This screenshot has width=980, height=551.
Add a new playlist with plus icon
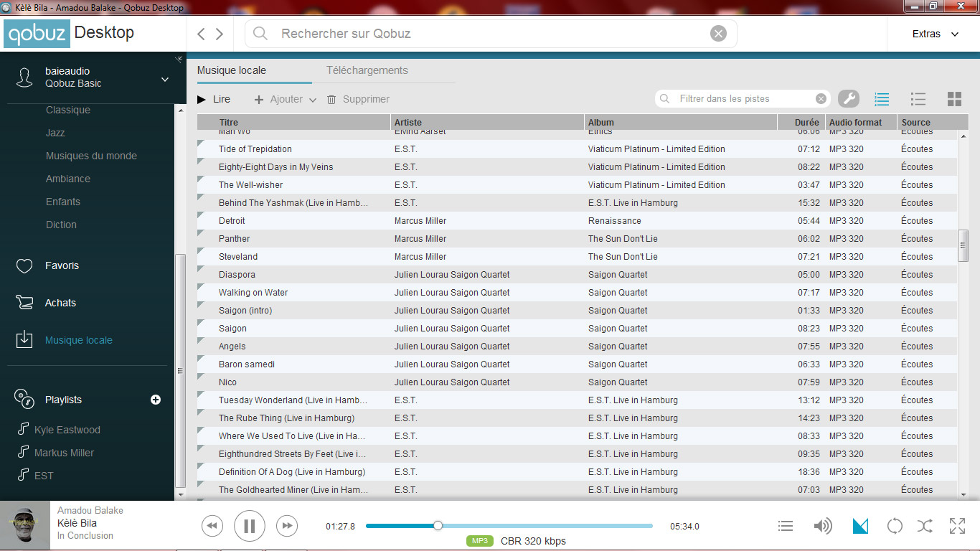point(156,400)
